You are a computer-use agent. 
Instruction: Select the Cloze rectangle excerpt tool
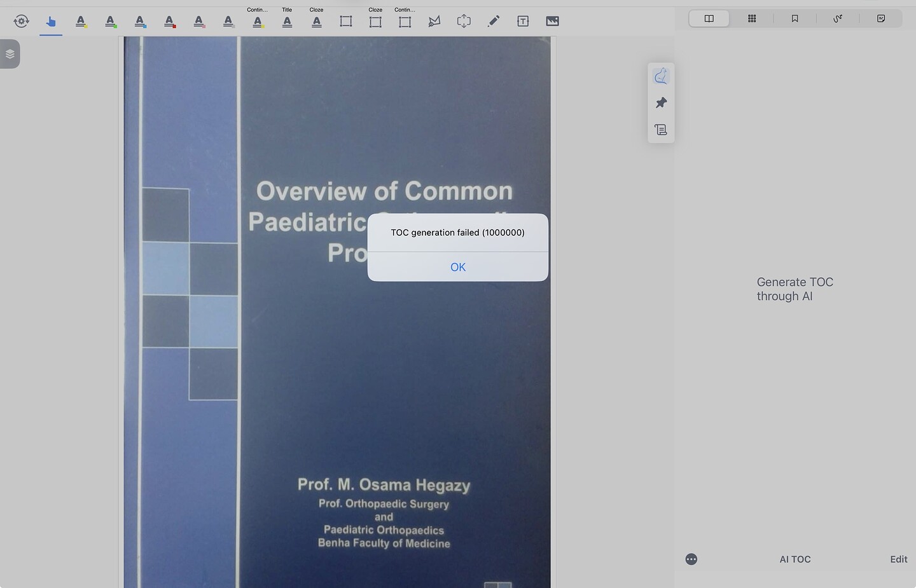375,21
